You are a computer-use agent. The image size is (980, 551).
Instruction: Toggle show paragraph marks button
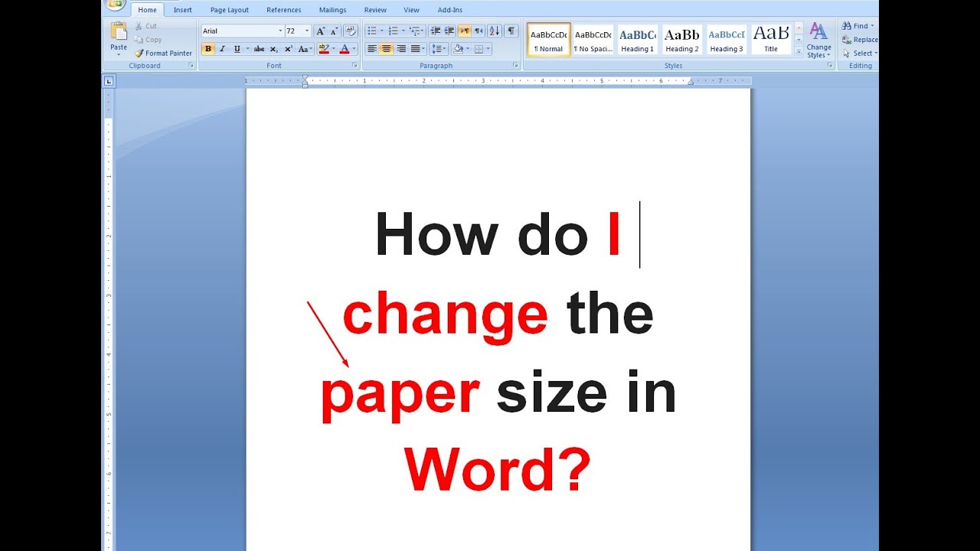pyautogui.click(x=511, y=31)
